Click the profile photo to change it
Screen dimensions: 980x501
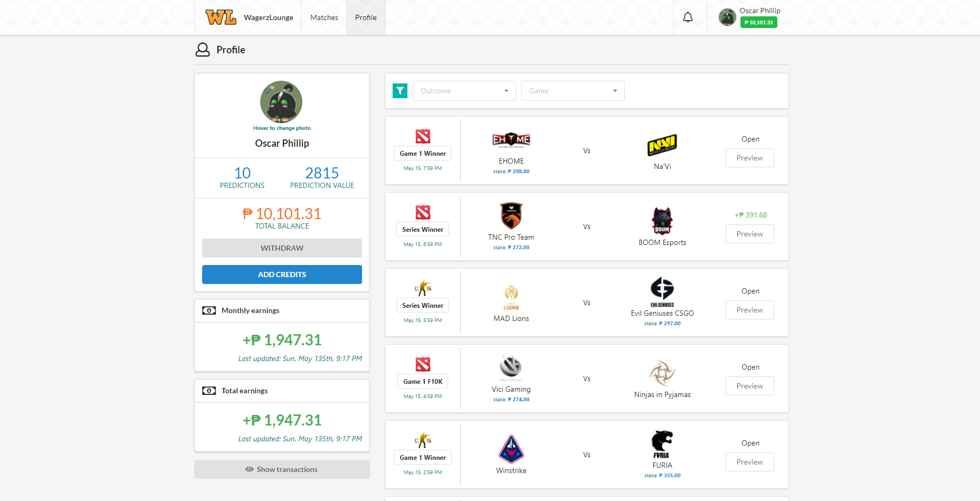click(282, 102)
